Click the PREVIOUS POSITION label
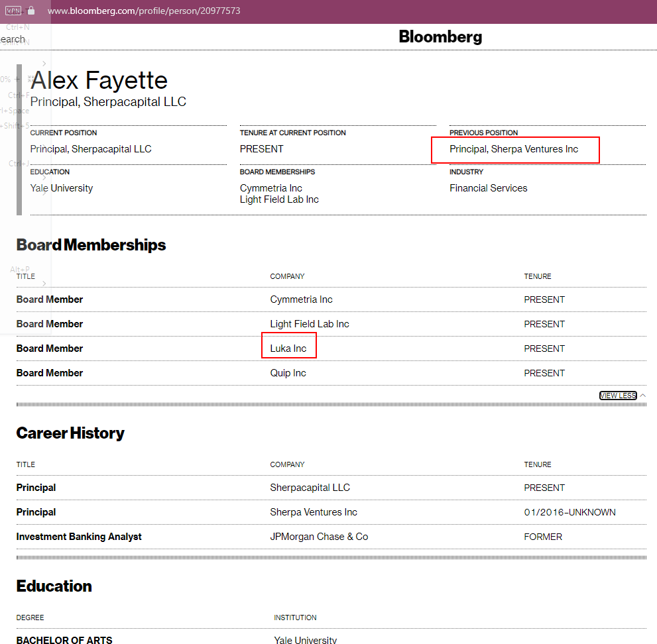The height and width of the screenshot is (644, 657). pyautogui.click(x=483, y=133)
